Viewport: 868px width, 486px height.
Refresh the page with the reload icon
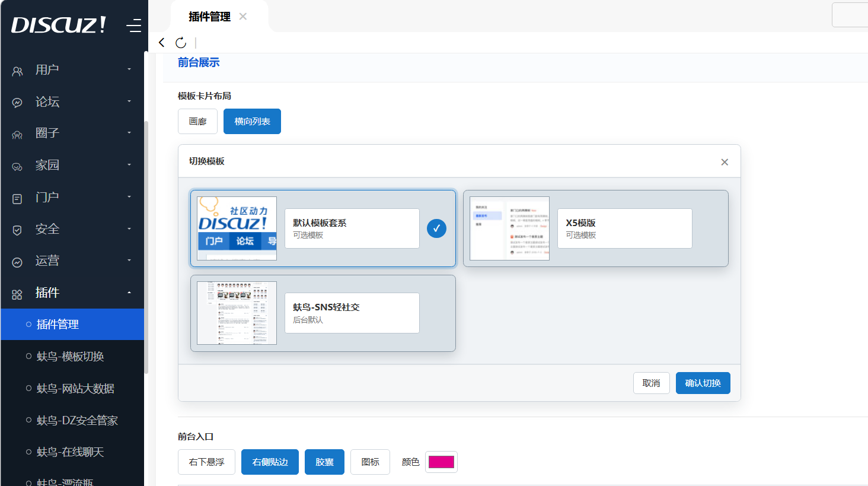point(181,42)
